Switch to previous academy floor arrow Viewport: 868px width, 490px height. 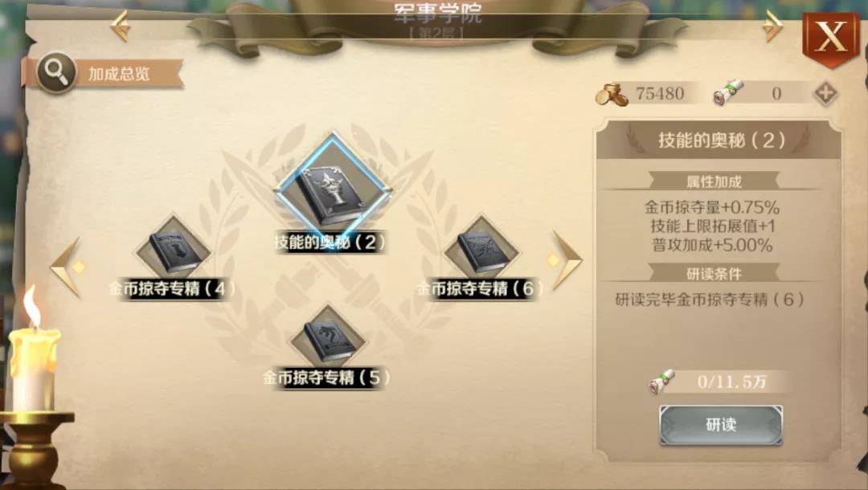[x=121, y=26]
